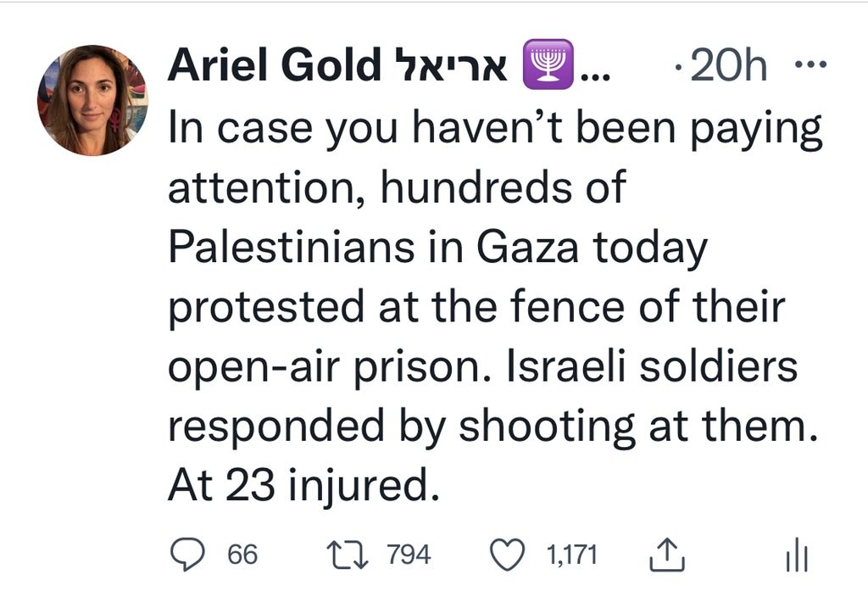The height and width of the screenshot is (597, 868).
Task: Click the Ariel Gold display name
Action: point(274,66)
